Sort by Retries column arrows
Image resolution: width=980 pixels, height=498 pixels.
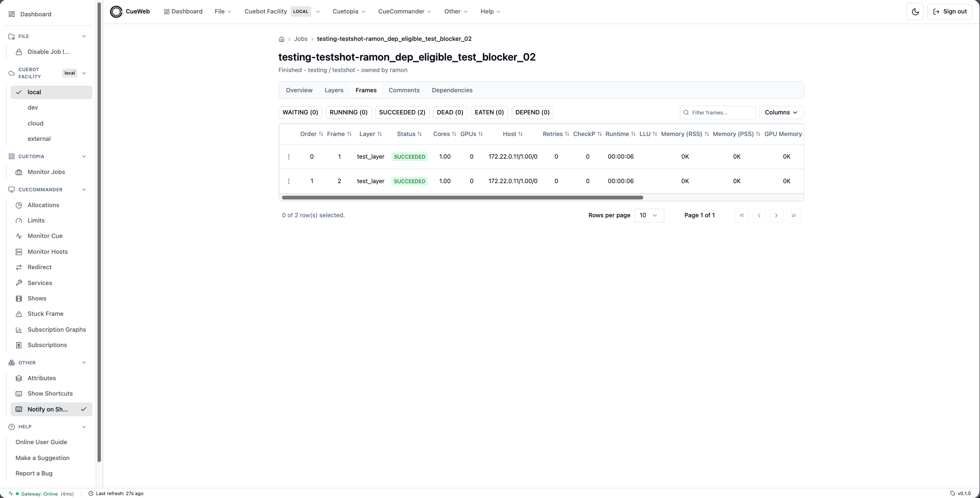click(567, 134)
